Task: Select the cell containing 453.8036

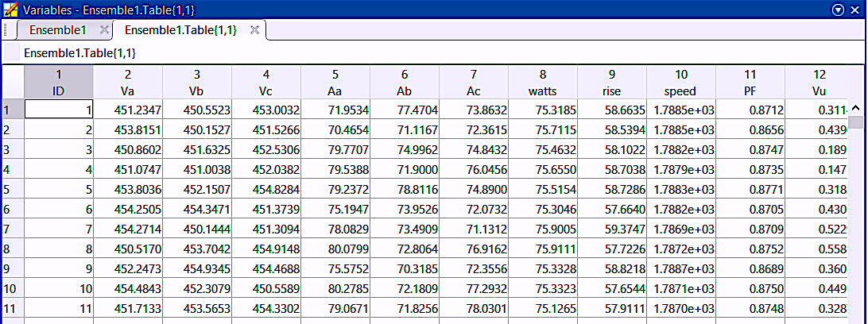Action: [x=128, y=190]
